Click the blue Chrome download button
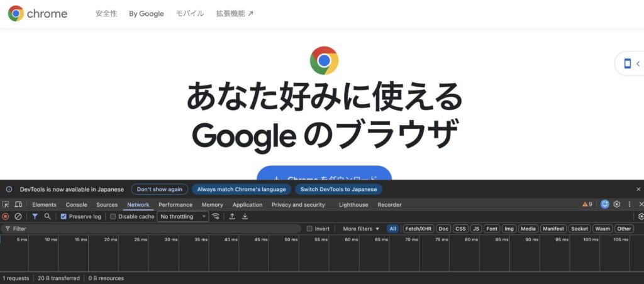644x284 pixels. tap(324, 173)
